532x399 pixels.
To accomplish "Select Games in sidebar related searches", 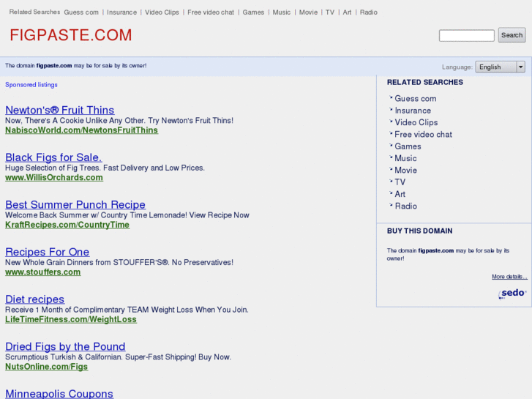I will [408, 146].
